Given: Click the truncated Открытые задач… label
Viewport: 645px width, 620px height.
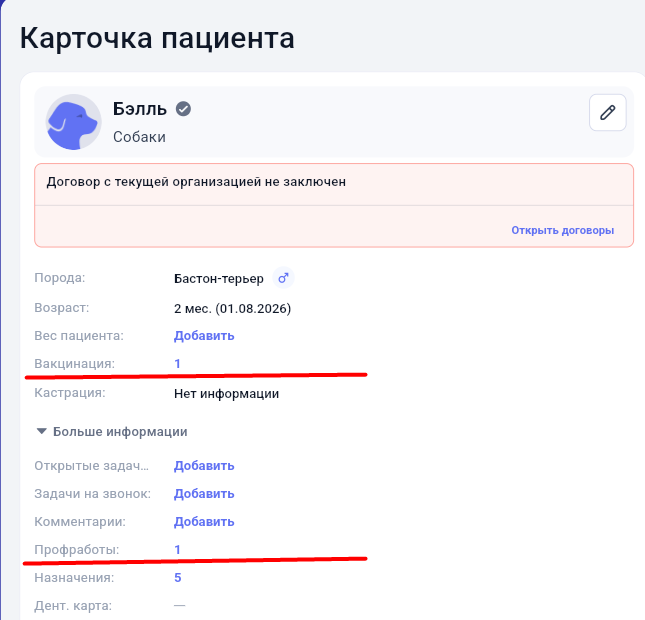Looking at the screenshot, I should (x=91, y=466).
